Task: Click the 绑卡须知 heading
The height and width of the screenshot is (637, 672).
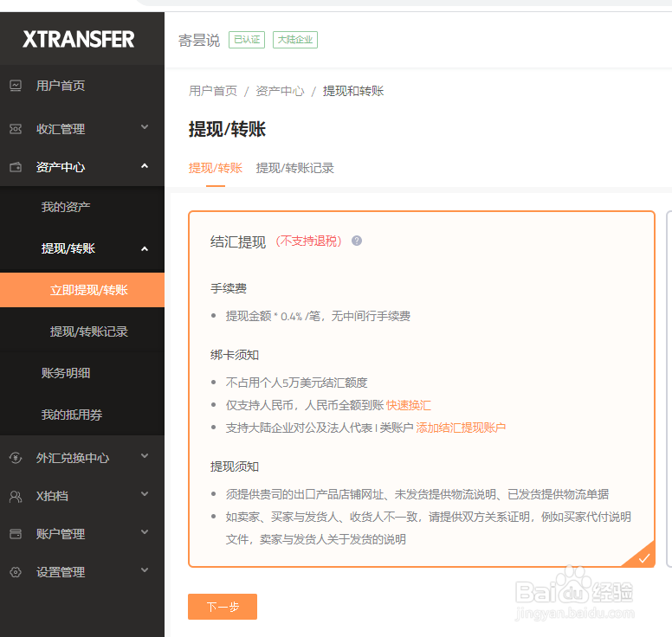Action: click(235, 355)
